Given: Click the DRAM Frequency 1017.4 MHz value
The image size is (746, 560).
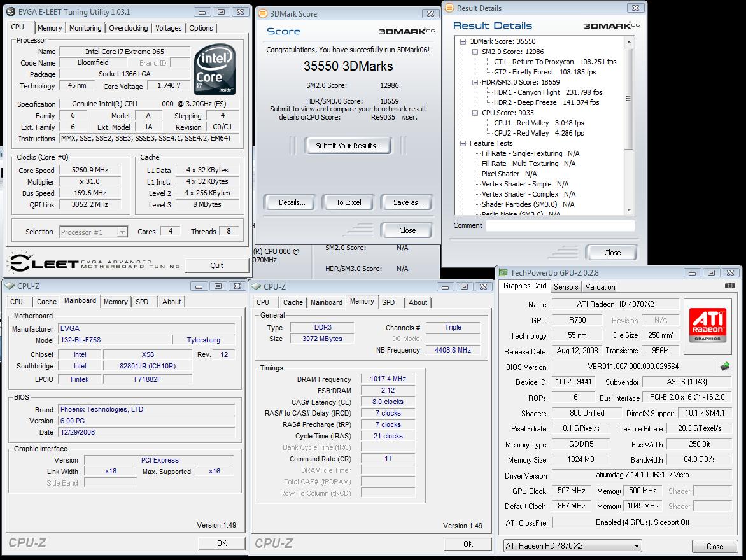Looking at the screenshot, I should coord(388,379).
